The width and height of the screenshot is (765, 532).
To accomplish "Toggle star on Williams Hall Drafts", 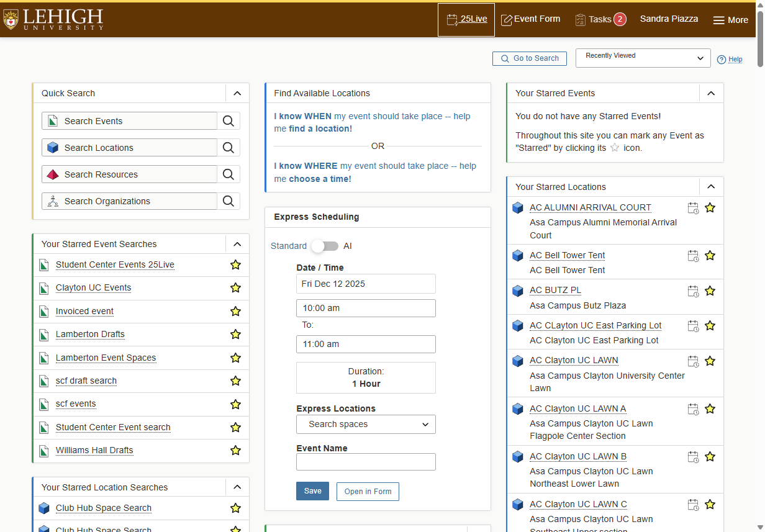I will click(x=235, y=450).
